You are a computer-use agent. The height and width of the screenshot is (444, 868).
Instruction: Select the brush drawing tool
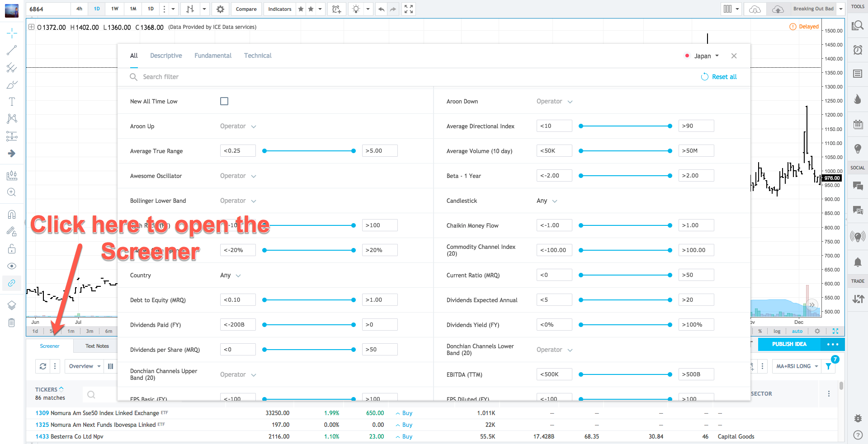(12, 84)
